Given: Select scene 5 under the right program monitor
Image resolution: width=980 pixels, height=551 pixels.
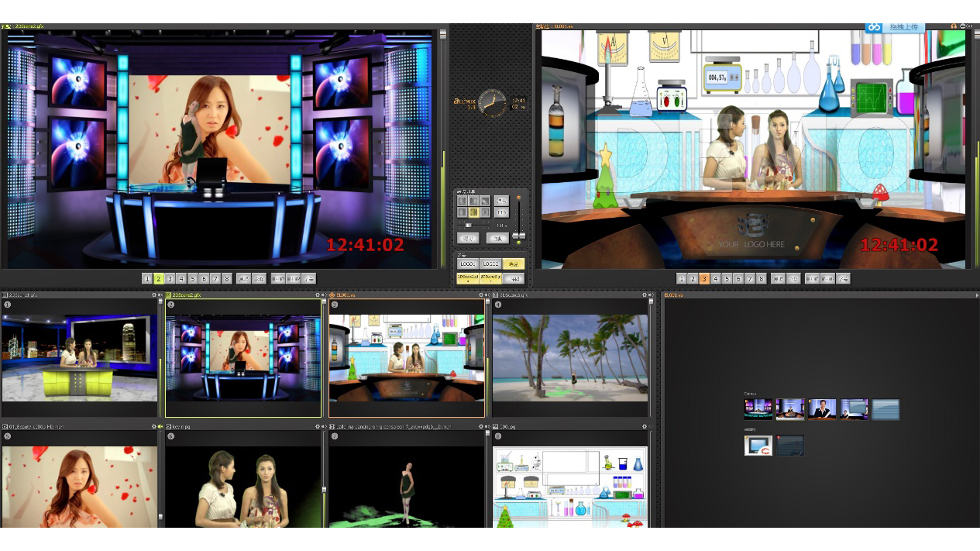Looking at the screenshot, I should 727,279.
